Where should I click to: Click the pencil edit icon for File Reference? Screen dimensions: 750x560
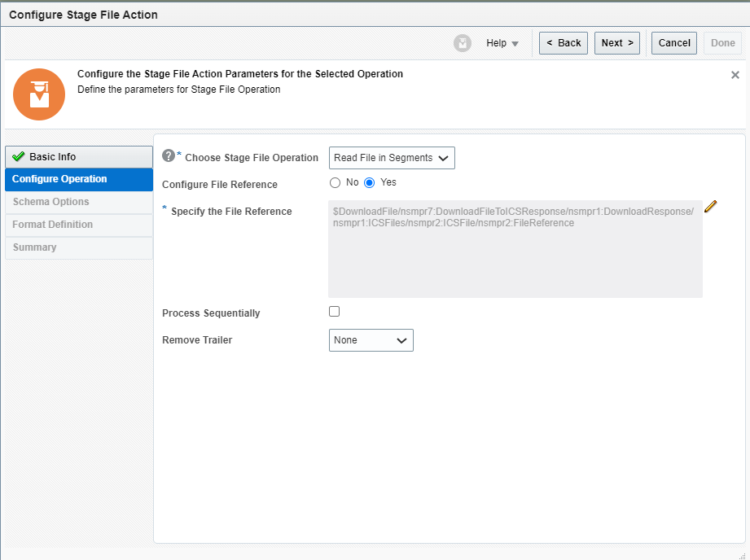point(710,207)
